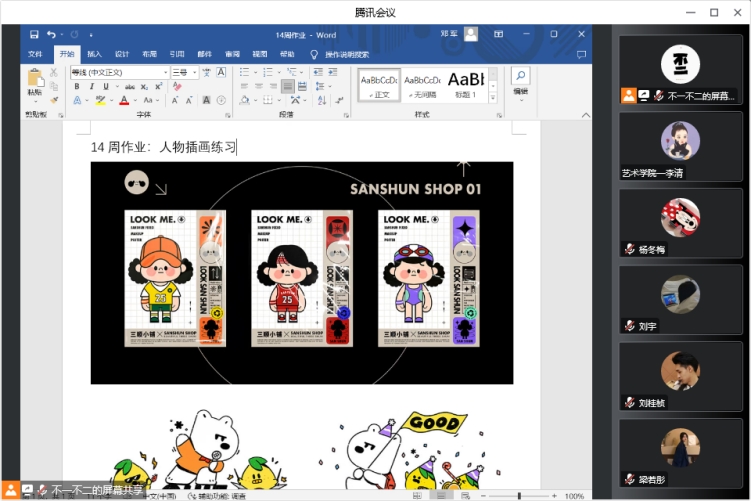The image size is (752, 501).
Task: Expand the styles gallery list
Action: click(492, 95)
